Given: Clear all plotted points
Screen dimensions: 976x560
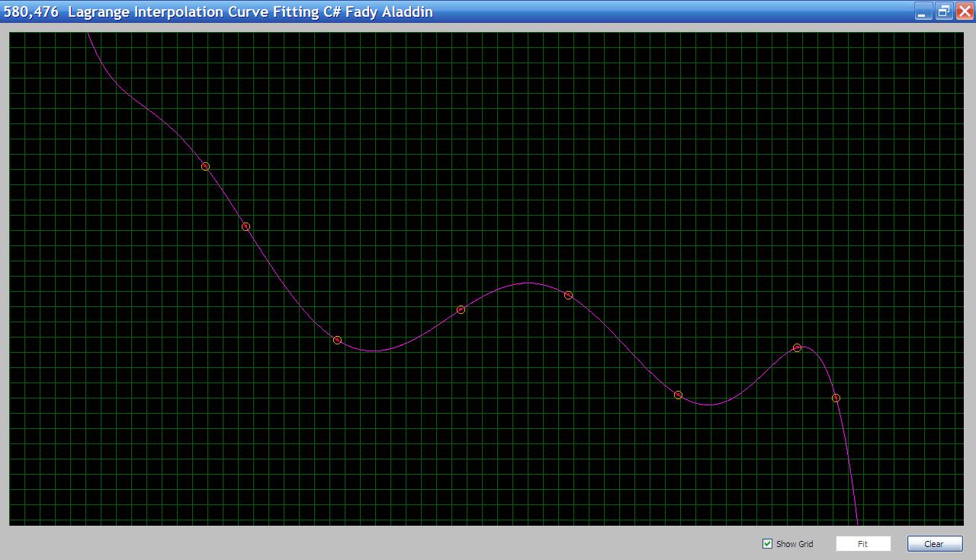Looking at the screenshot, I should [x=935, y=544].
